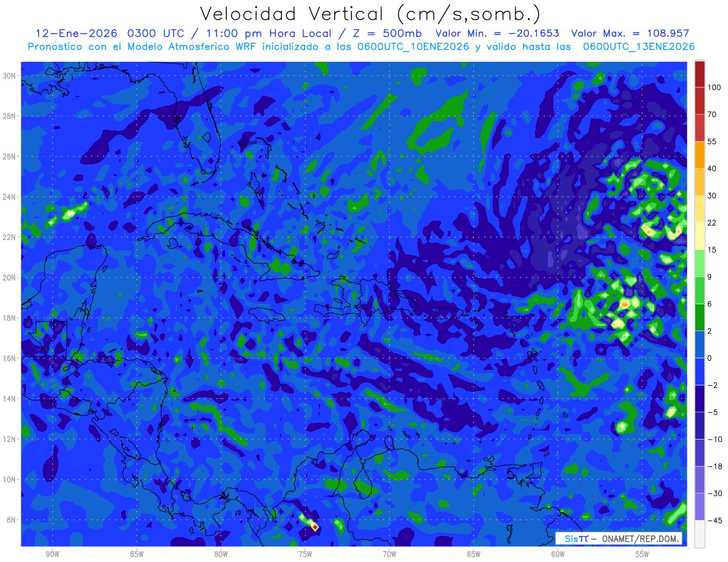Image resolution: width=728 pixels, height=562 pixels.
Task: Click the colorbar label '100'
Action: 714,87
